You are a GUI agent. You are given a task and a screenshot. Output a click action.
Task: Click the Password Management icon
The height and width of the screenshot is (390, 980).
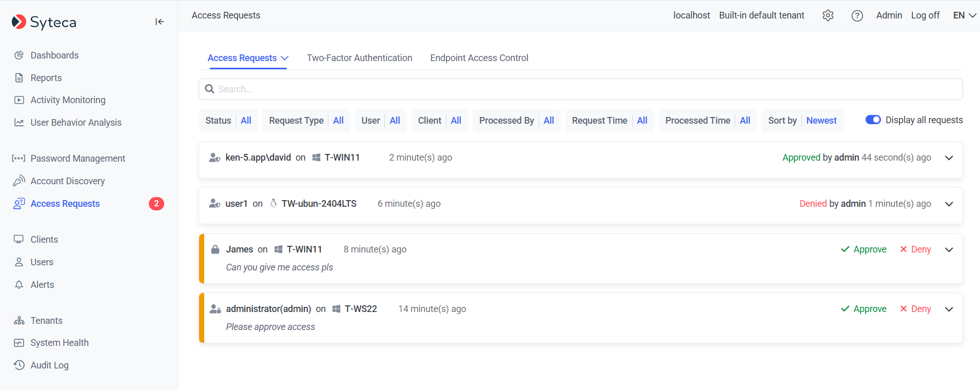tap(19, 159)
